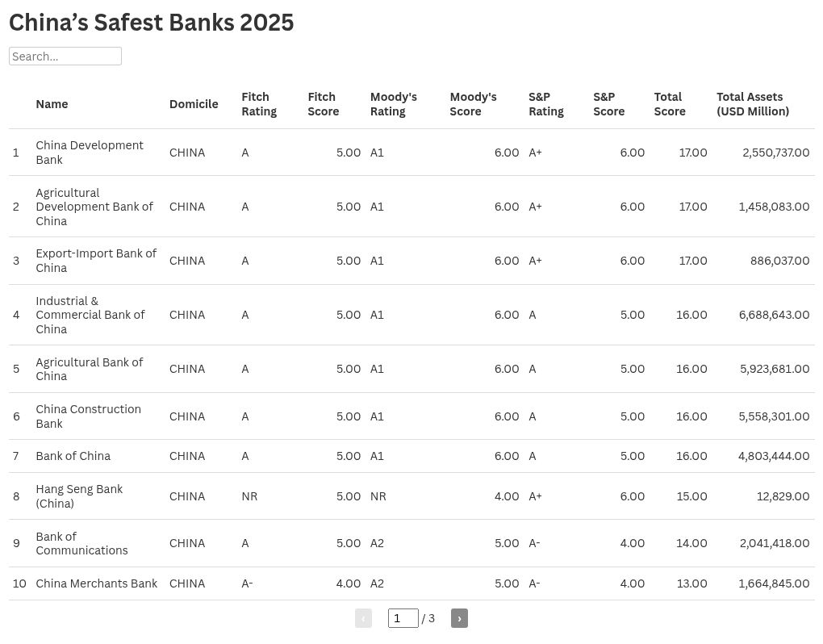Viewport: 823px width, 644px height.
Task: Click the page number input box
Action: click(x=403, y=618)
